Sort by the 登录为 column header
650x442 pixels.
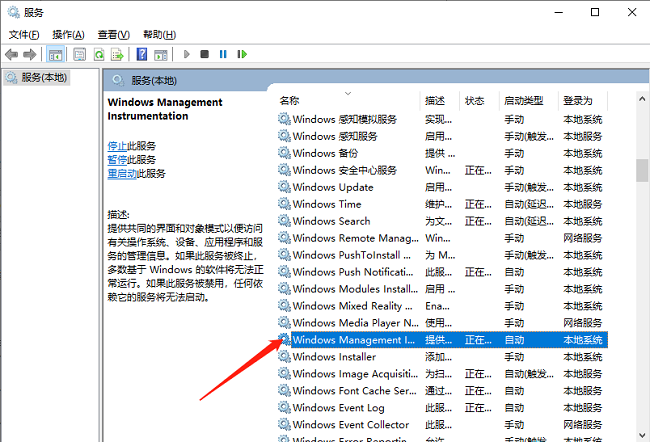click(x=583, y=101)
